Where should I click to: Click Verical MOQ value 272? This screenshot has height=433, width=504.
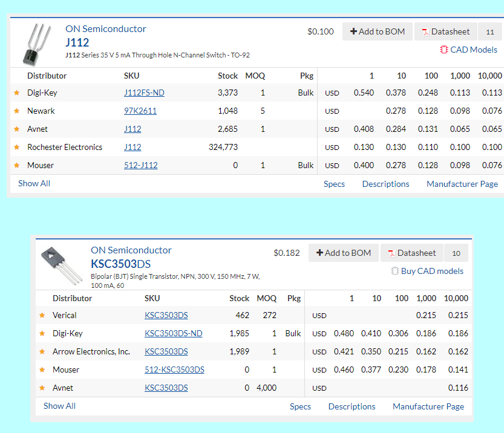pos(269,316)
